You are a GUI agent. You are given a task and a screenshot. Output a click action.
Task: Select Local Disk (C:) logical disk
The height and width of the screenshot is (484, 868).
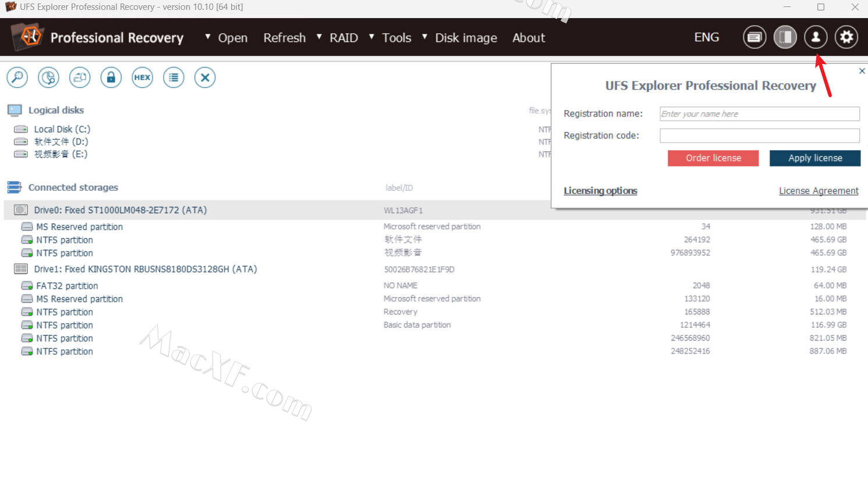click(62, 129)
